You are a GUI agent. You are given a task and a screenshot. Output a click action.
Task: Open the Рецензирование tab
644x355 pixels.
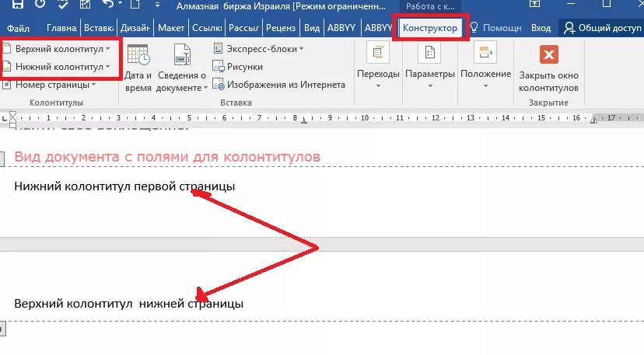[281, 28]
